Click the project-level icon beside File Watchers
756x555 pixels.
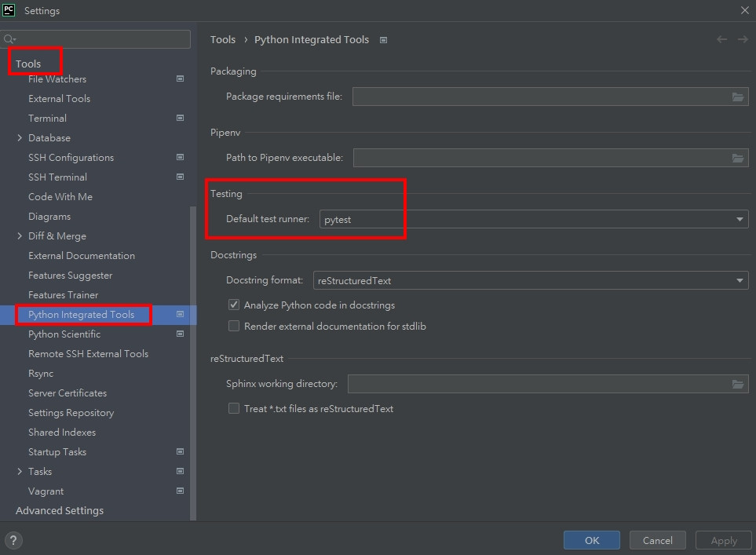(180, 79)
